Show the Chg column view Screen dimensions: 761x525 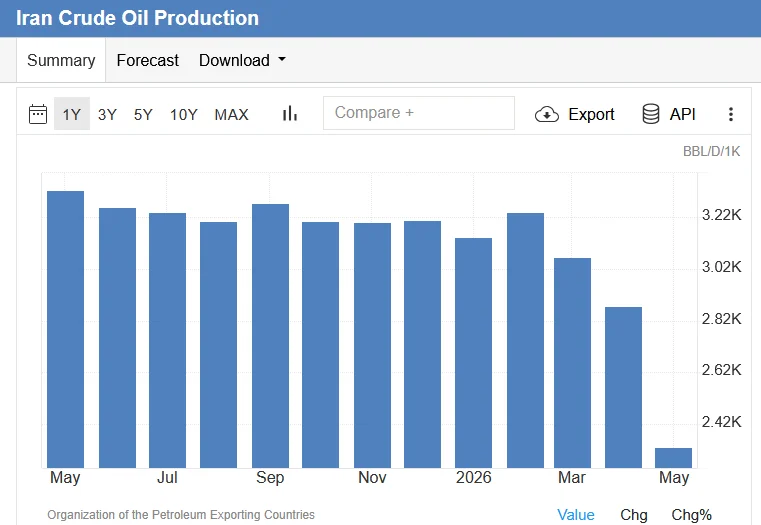634,514
